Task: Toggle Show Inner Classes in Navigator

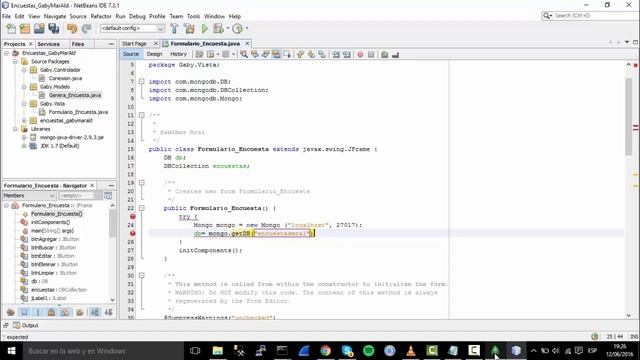Action: click(x=65, y=312)
